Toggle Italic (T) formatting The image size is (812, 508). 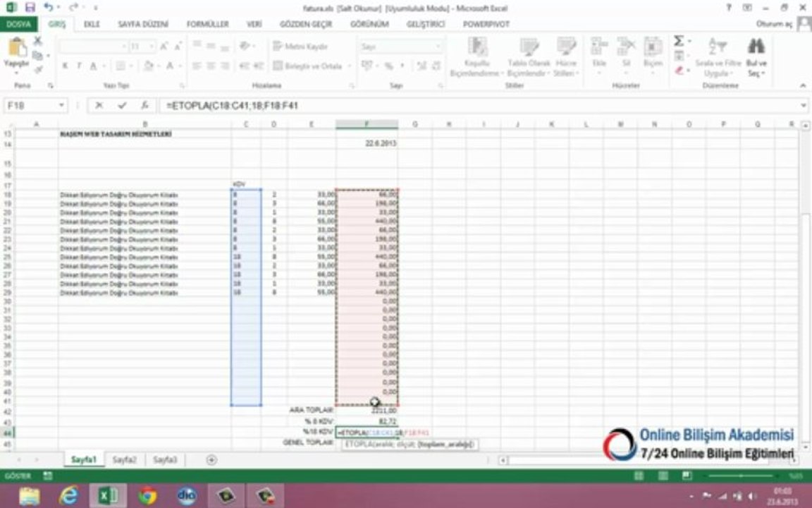tap(79, 66)
